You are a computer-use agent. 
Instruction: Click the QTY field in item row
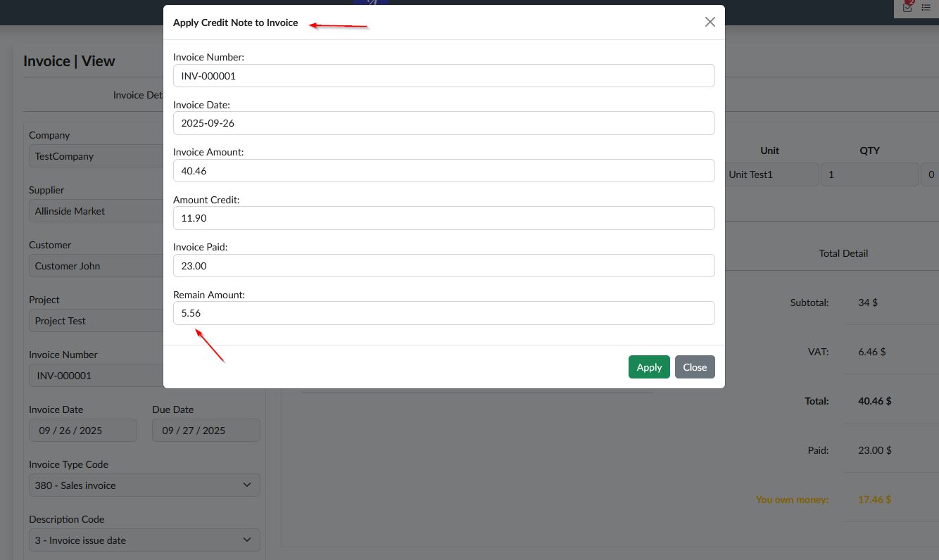coord(869,174)
